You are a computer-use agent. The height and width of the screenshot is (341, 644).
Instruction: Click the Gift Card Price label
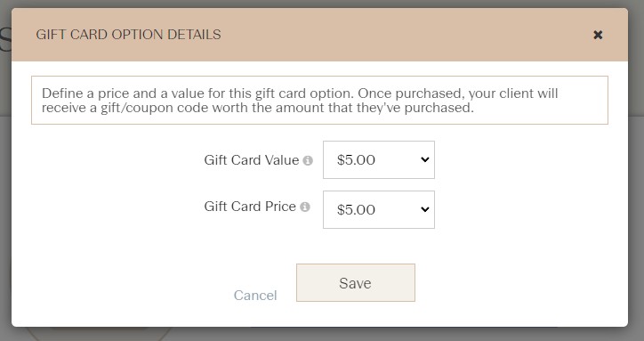(x=250, y=206)
